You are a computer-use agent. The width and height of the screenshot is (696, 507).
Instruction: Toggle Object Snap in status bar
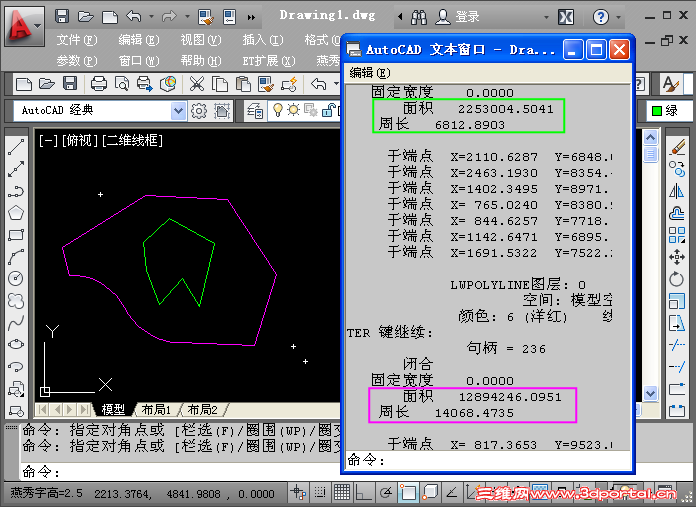[408, 493]
